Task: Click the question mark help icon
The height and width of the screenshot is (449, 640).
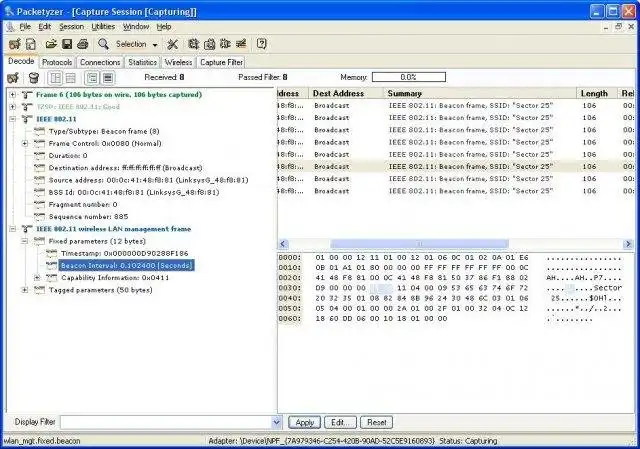Action: tap(262, 44)
